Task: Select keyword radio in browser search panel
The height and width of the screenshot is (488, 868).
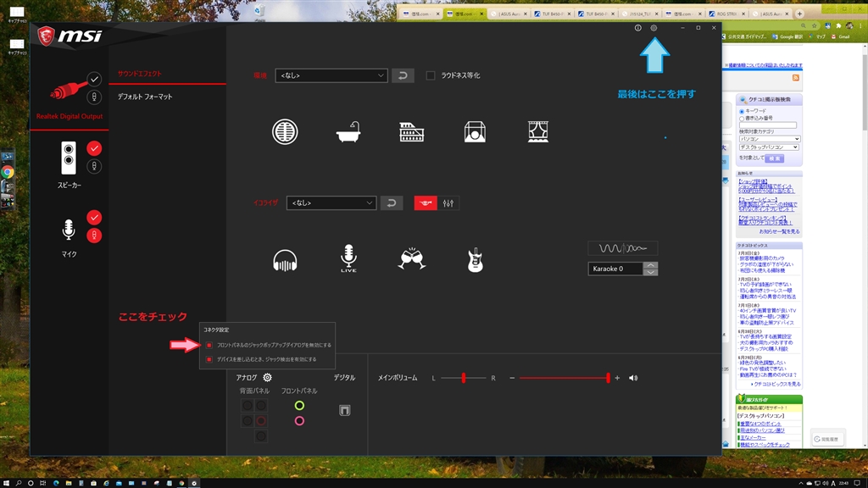Action: pos(742,111)
